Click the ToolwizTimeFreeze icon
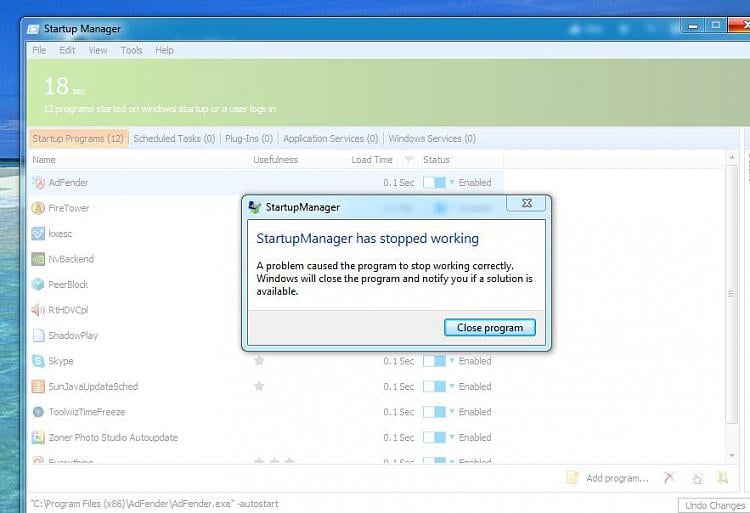Image resolution: width=750 pixels, height=513 pixels. click(38, 412)
